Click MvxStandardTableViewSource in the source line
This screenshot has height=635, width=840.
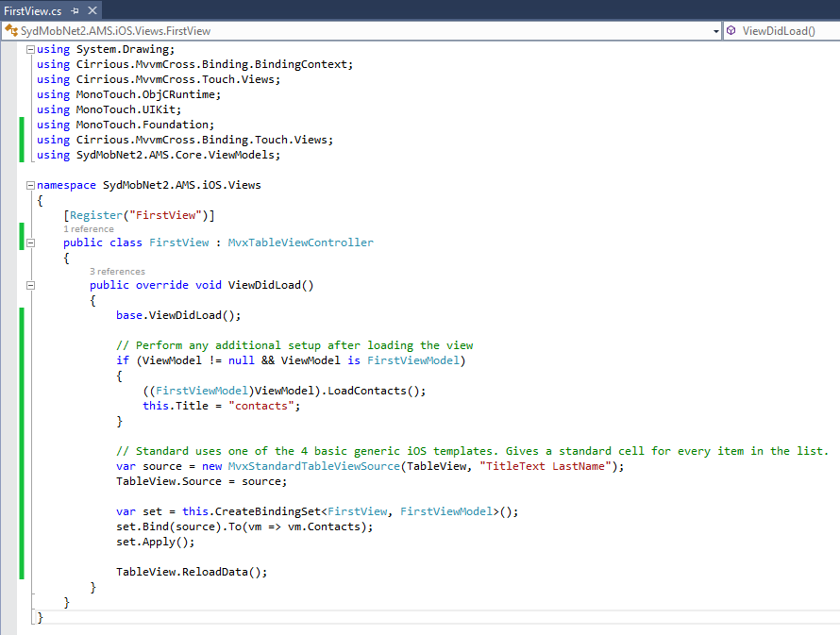point(314,466)
